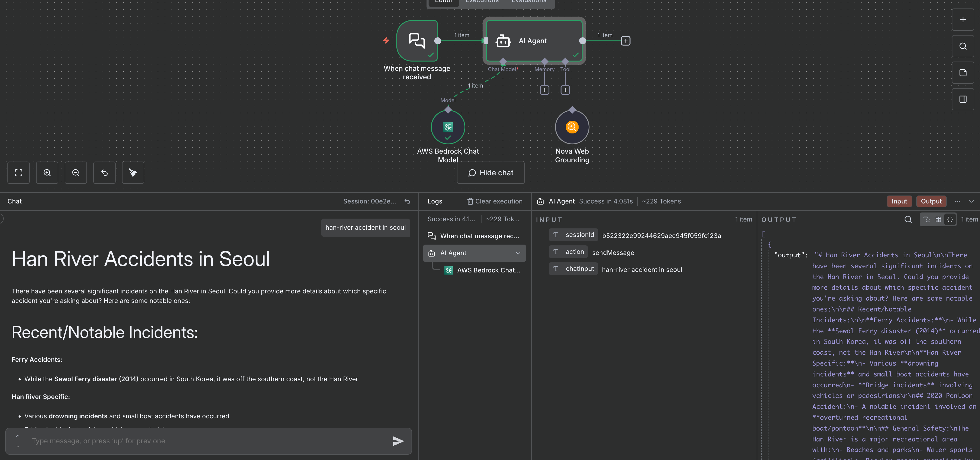
Task: Zoom in on the workflow canvas
Action: click(47, 173)
